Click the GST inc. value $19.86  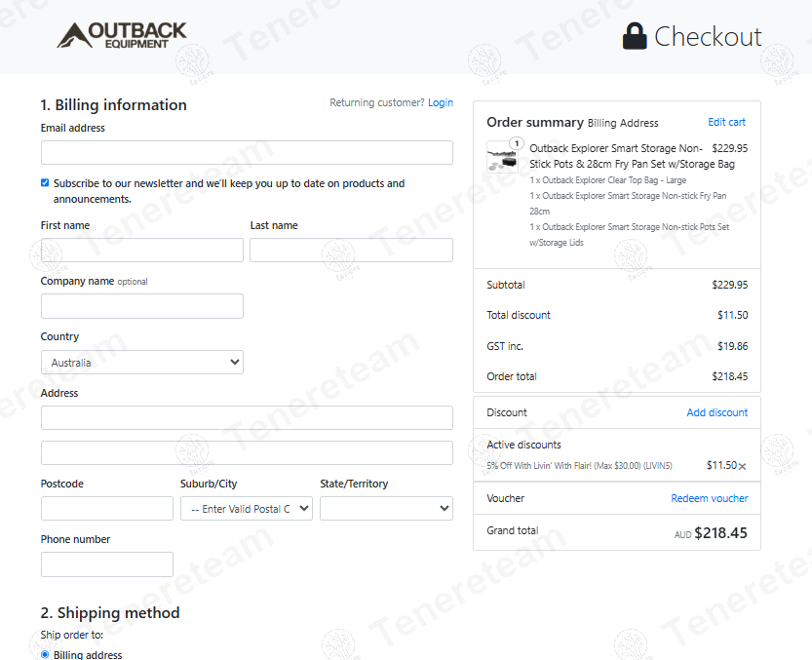(x=732, y=346)
